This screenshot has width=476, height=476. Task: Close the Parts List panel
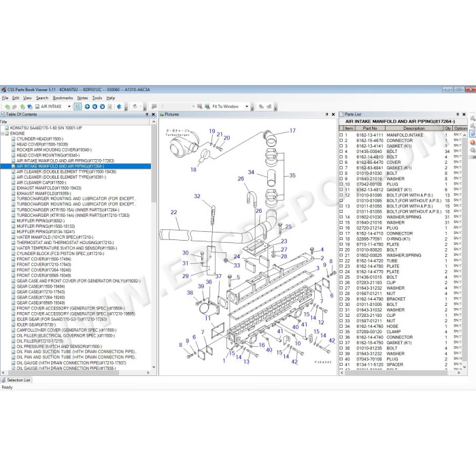[x=464, y=114]
